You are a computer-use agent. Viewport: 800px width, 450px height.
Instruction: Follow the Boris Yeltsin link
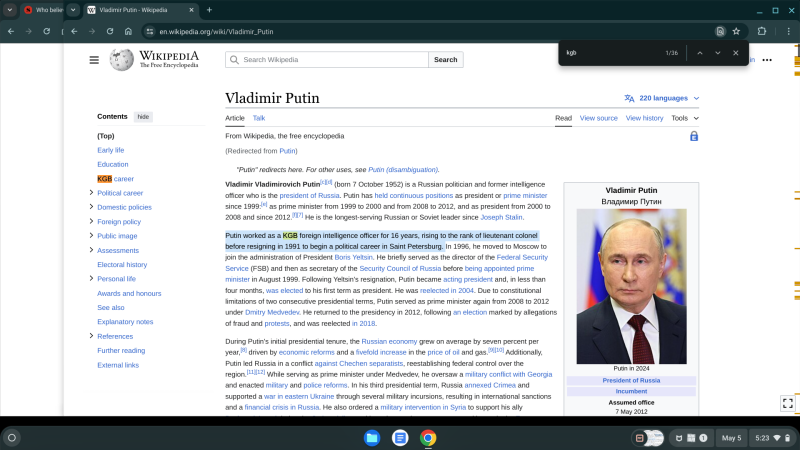pyautogui.click(x=354, y=257)
